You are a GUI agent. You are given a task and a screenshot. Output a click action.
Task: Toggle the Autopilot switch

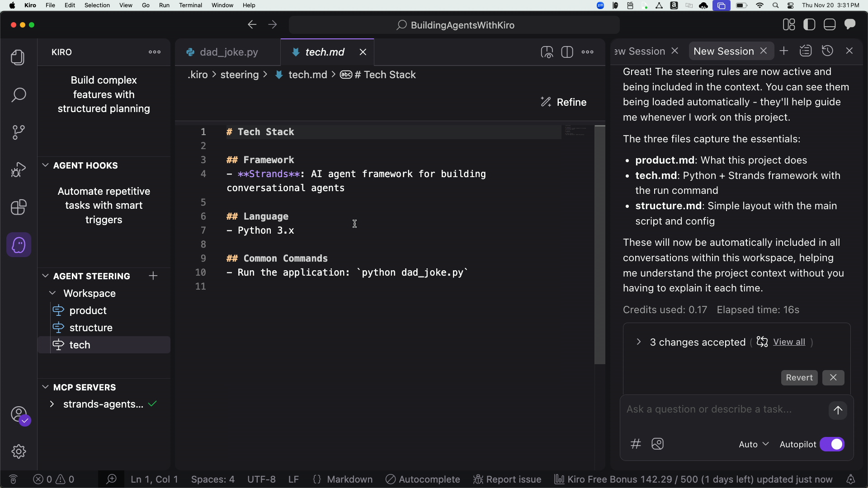click(x=832, y=444)
